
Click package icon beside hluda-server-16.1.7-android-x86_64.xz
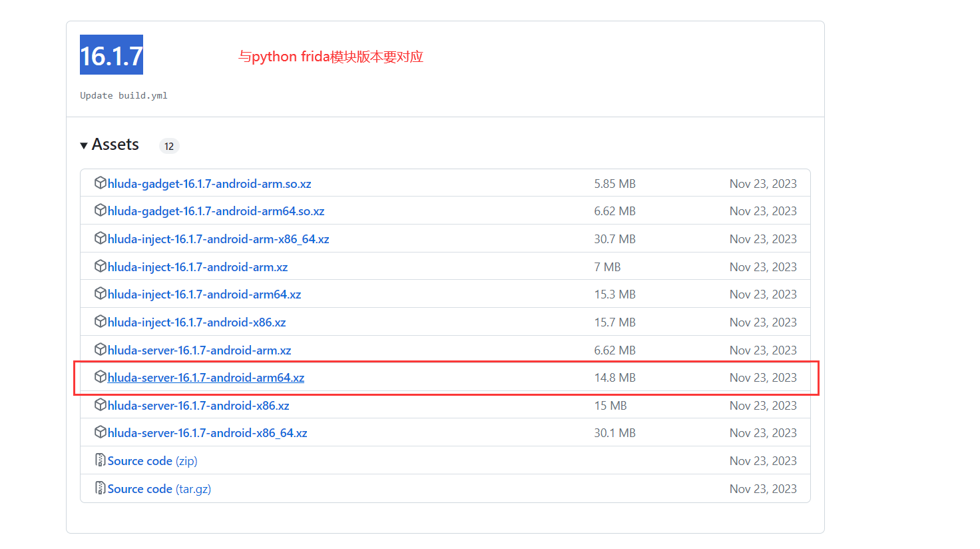coord(101,432)
